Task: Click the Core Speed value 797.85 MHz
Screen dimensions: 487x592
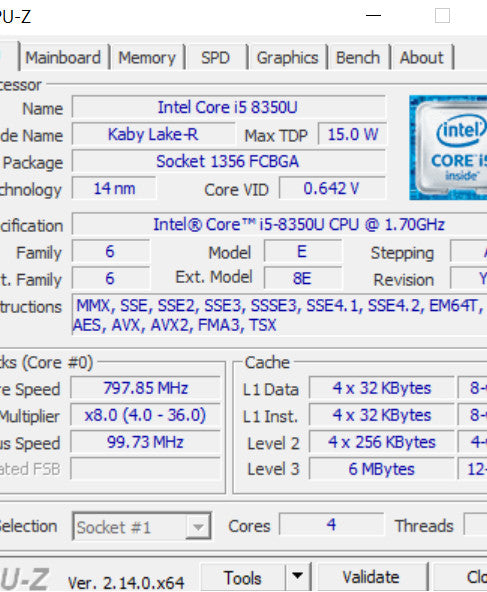Action: pyautogui.click(x=146, y=388)
